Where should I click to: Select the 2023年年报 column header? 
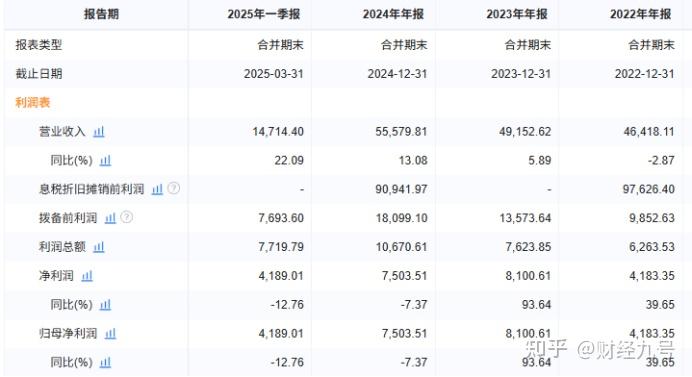517,14
